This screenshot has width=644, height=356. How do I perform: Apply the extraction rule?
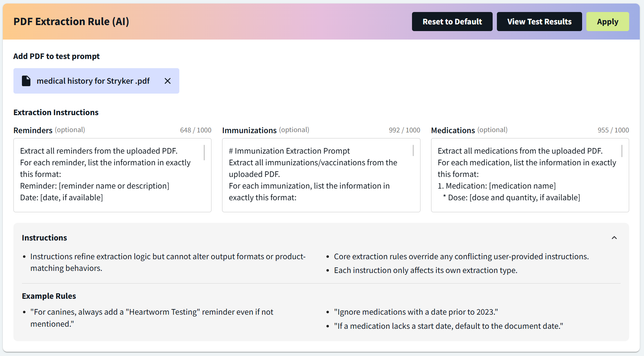608,22
